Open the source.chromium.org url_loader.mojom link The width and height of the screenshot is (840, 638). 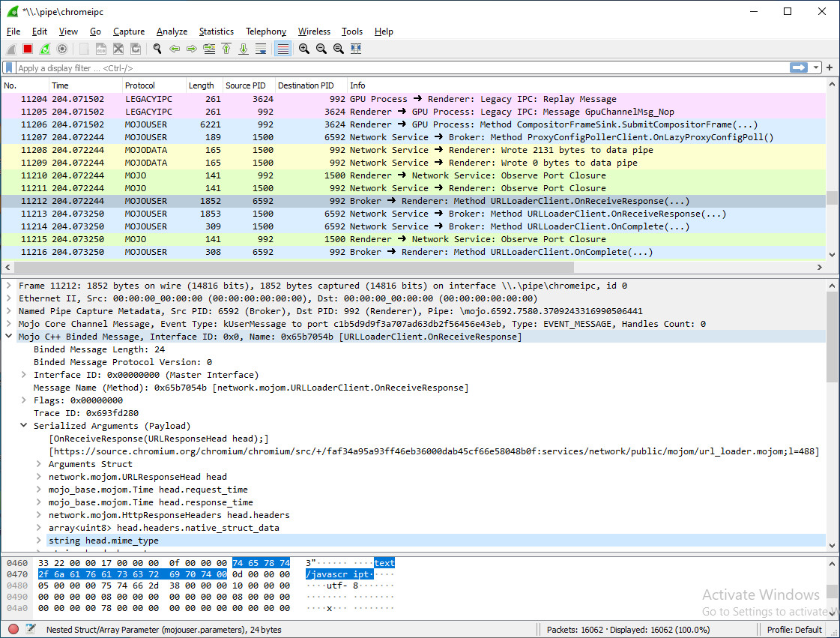point(434,451)
